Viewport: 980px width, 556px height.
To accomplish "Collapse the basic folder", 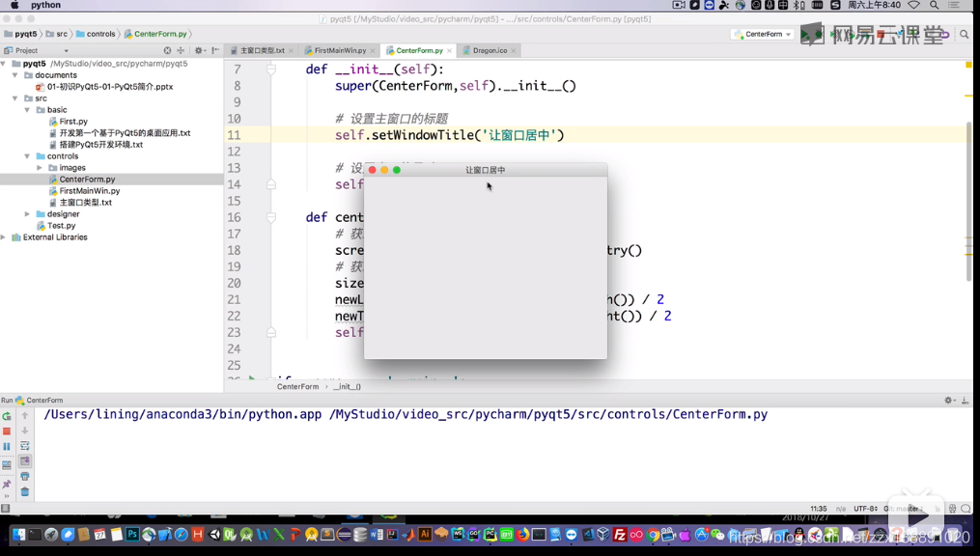I will (27, 110).
